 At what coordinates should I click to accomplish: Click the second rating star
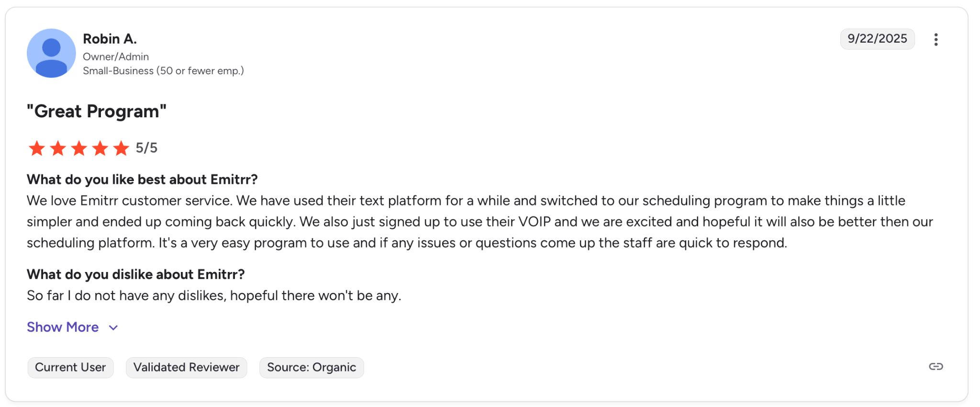click(x=58, y=148)
